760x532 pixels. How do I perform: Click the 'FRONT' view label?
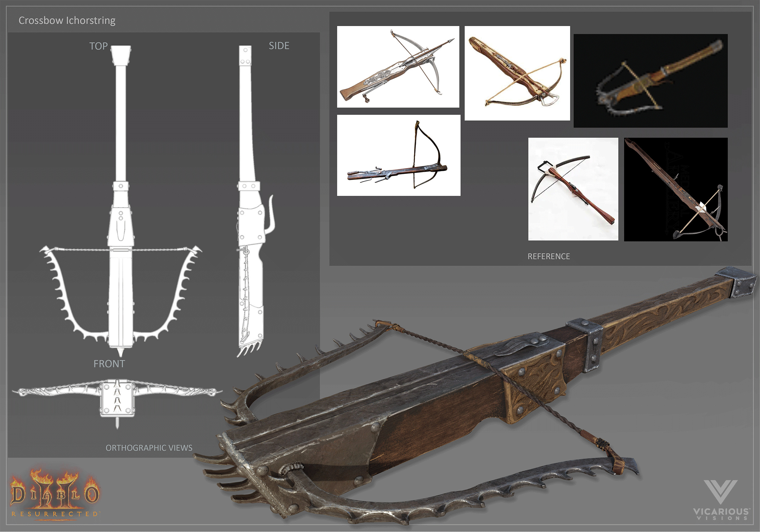click(x=109, y=364)
